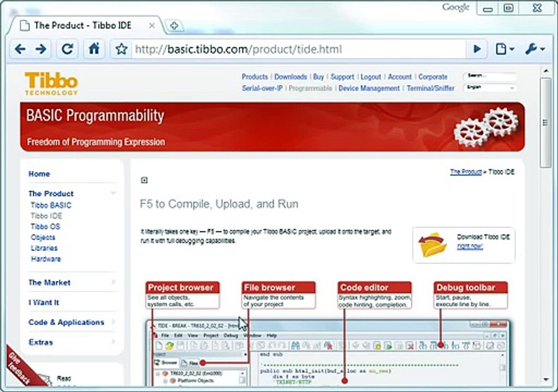This screenshot has width=558, height=392.
Task: Click the page scrollbar up arrow
Action: pos(545,71)
